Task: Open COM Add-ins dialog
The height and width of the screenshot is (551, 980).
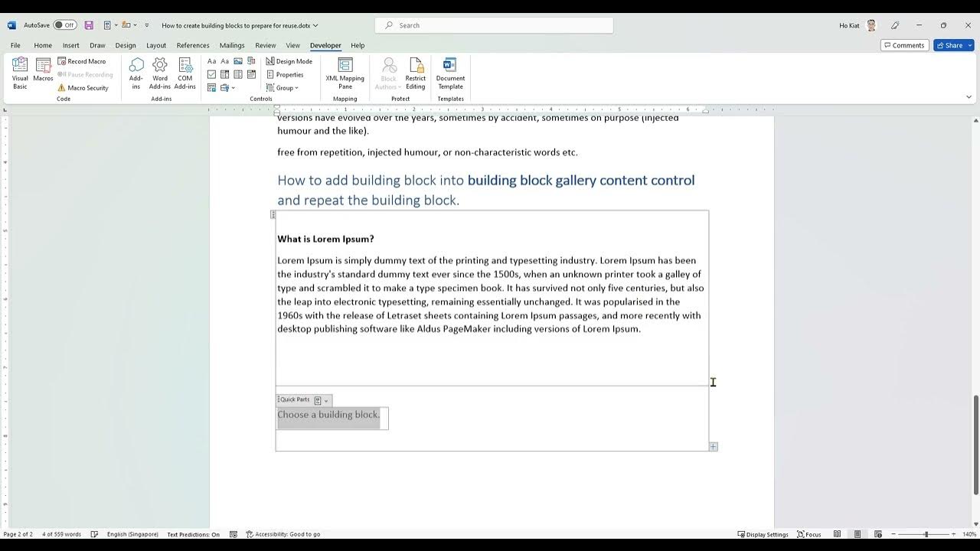Action: click(185, 73)
